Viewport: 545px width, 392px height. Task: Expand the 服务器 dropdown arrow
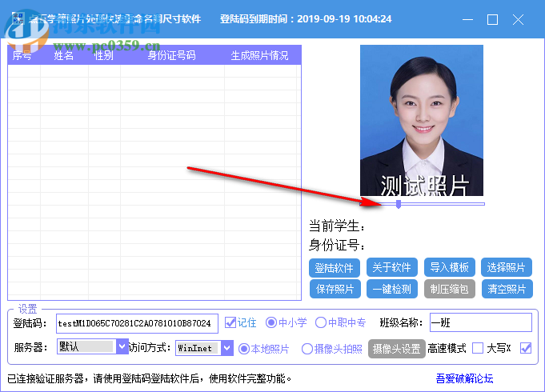122,346
